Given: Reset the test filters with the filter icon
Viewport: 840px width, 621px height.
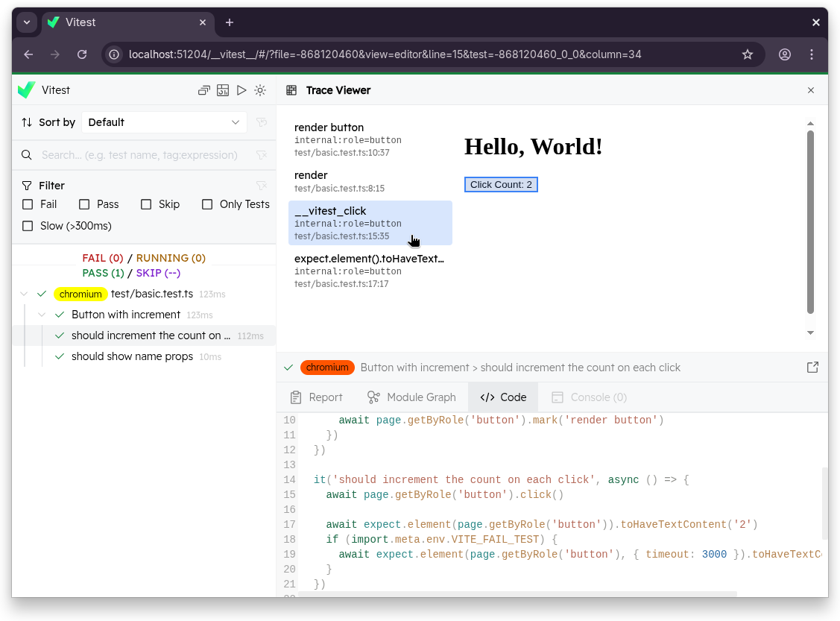Looking at the screenshot, I should pyautogui.click(x=262, y=185).
